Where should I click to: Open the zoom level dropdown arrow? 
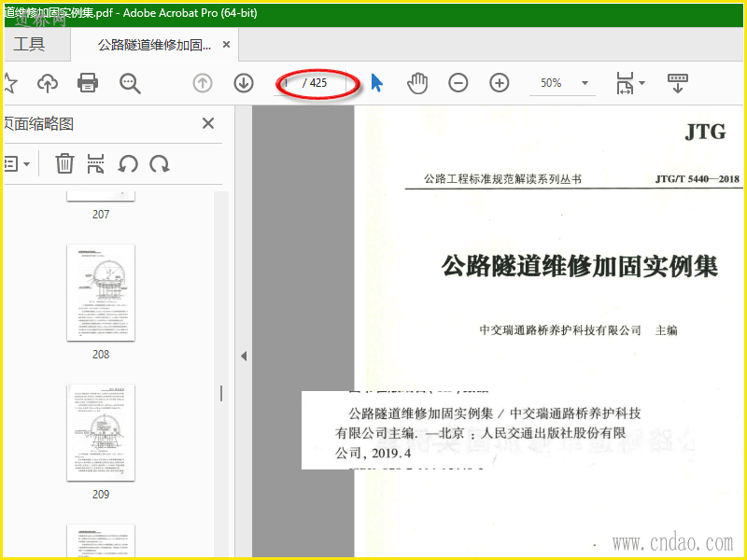click(585, 83)
